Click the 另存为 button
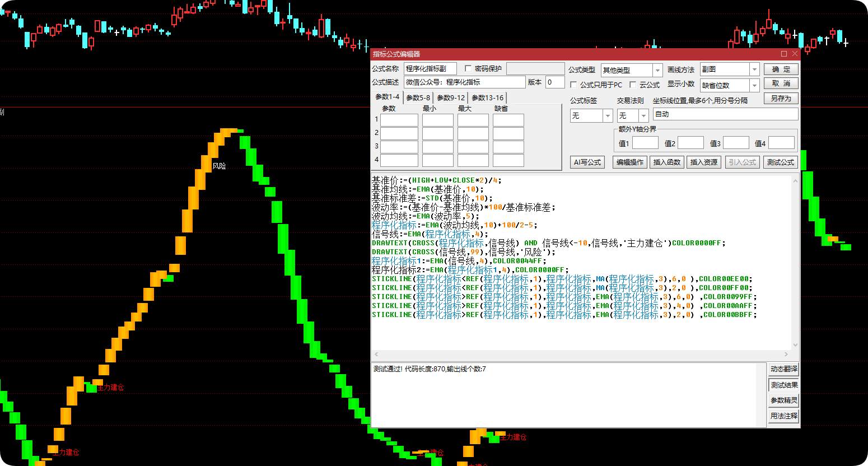The image size is (868, 466). click(x=781, y=98)
